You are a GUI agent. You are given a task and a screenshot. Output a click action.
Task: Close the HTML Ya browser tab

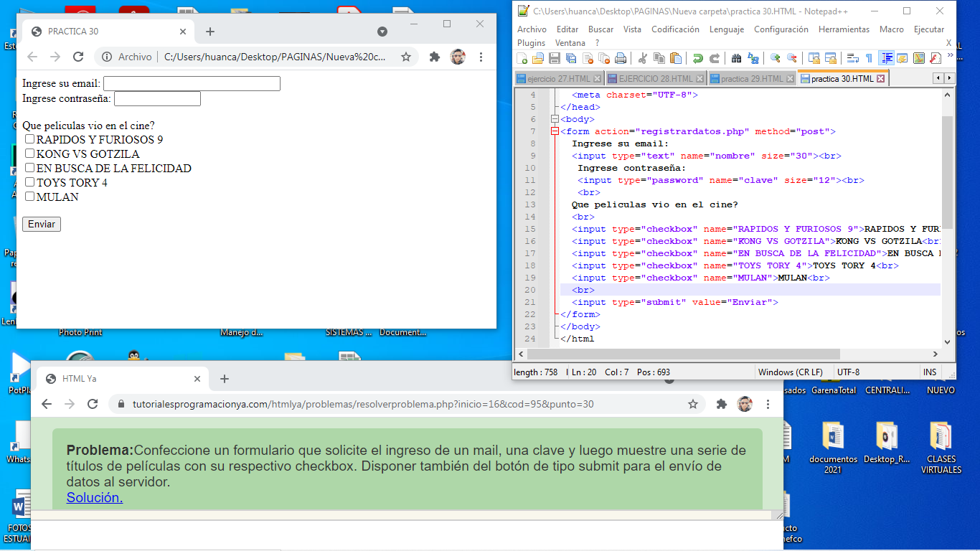[197, 379]
